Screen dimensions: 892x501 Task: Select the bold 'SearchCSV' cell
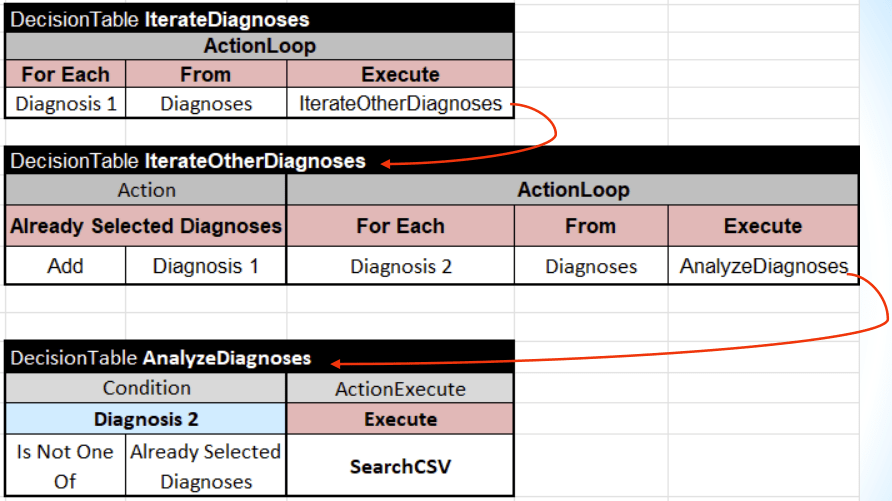click(400, 466)
